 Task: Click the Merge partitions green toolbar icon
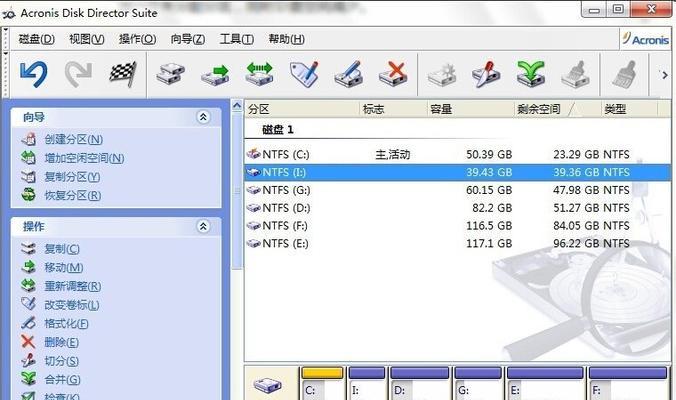pos(531,74)
